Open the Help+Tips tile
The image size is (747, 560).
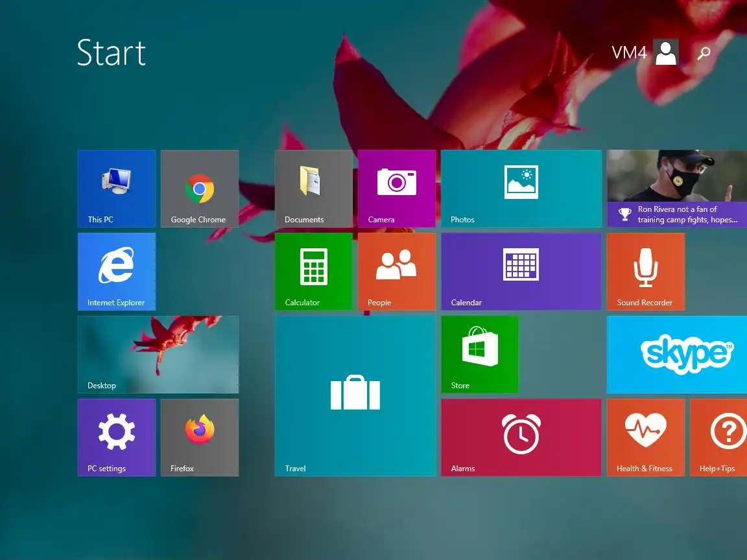(x=718, y=437)
